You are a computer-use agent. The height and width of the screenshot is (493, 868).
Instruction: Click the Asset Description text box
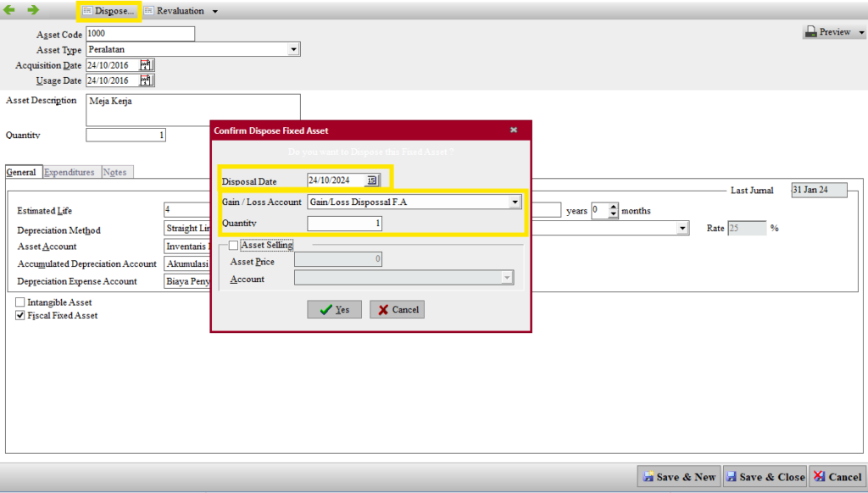click(193, 109)
